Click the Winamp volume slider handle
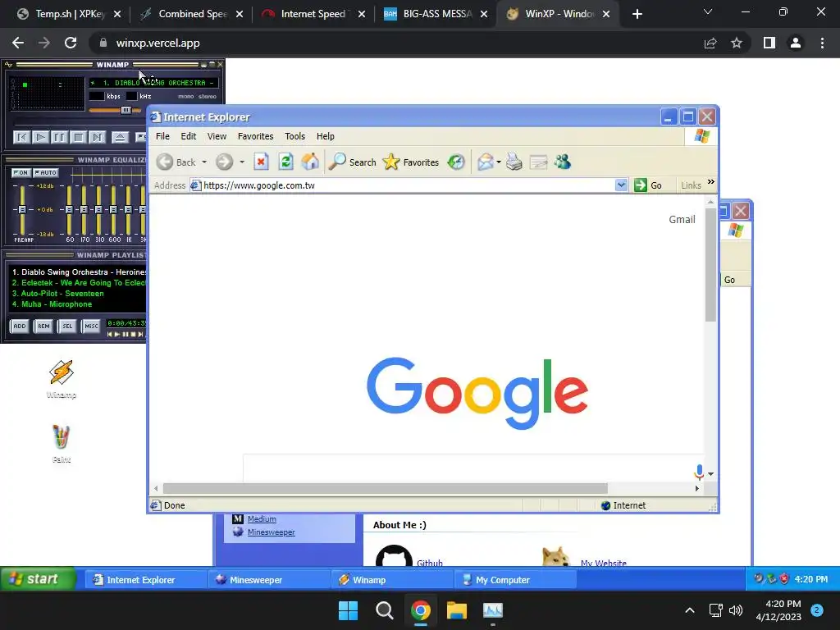840x630 pixels. [126, 110]
